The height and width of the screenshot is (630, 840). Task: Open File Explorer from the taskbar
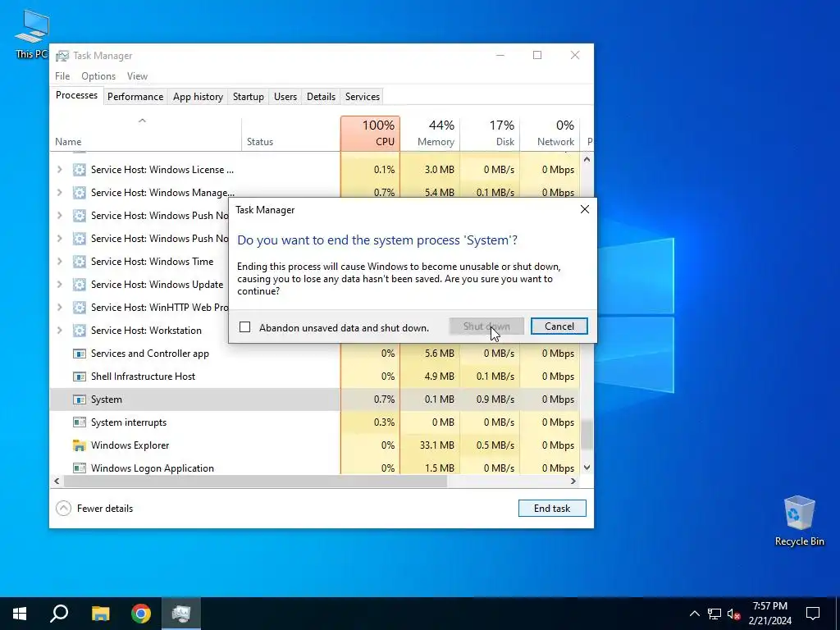click(100, 614)
